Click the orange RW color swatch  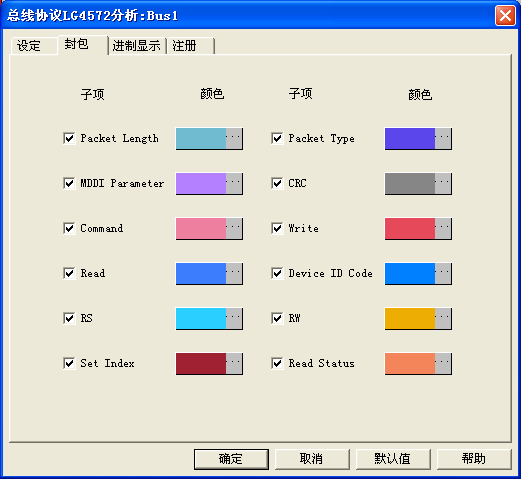[410, 318]
